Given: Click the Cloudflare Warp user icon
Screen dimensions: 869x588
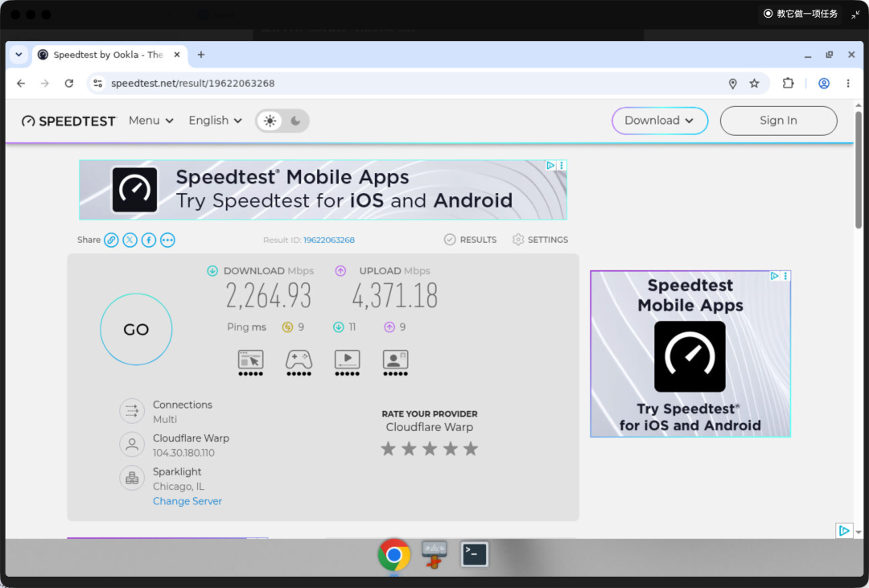Looking at the screenshot, I should click(x=132, y=445).
